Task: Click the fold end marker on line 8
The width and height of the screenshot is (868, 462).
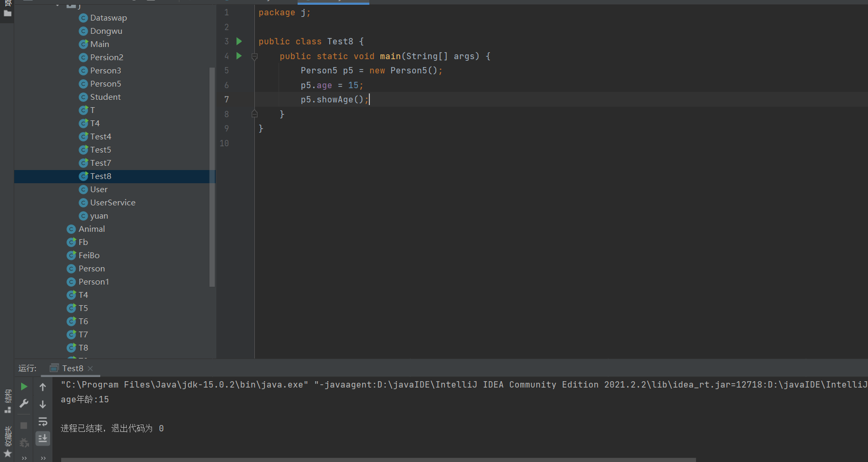Action: tap(254, 114)
